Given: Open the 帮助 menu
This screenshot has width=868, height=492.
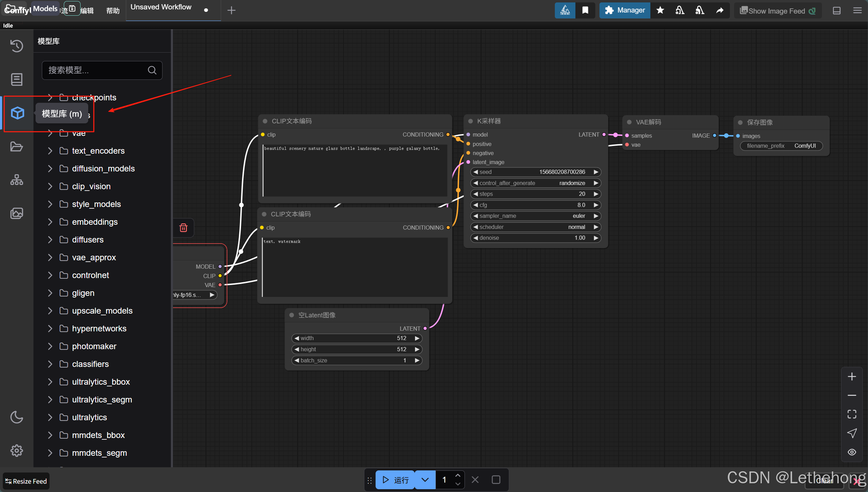Looking at the screenshot, I should 113,10.
